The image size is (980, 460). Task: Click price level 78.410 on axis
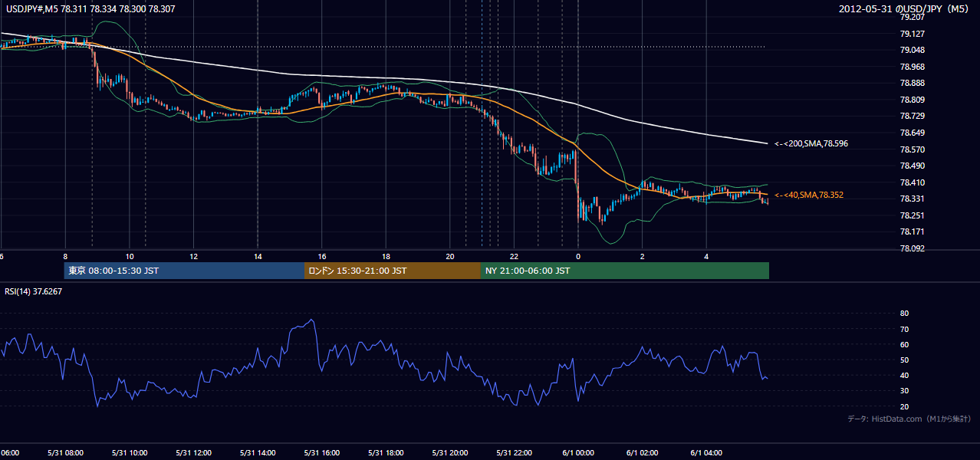911,182
